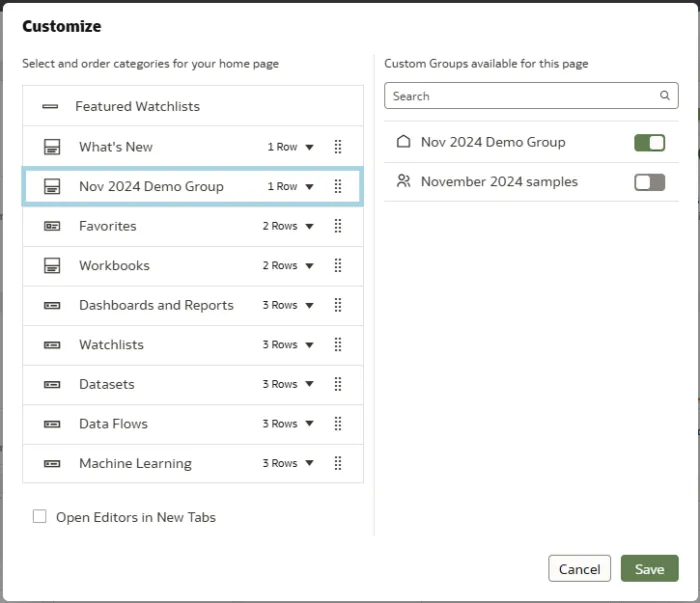Expand the Dashboards and Reports rows dropdown

click(x=289, y=305)
